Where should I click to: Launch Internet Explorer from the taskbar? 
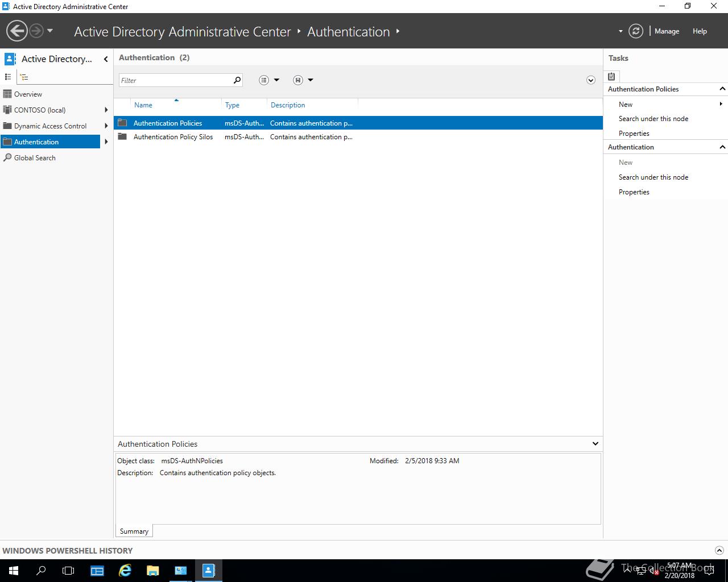(125, 571)
